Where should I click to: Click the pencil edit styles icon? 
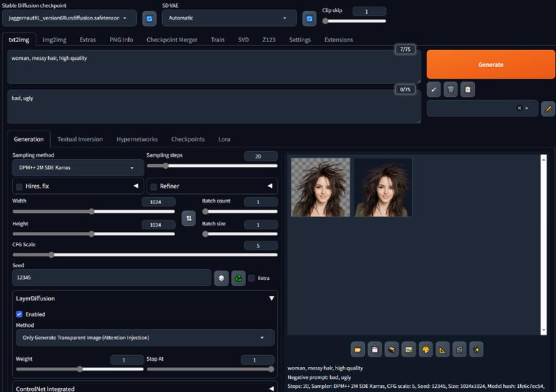click(548, 109)
